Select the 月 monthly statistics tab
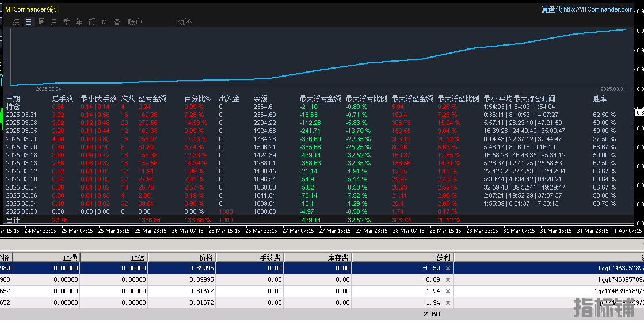The image size is (644, 322). tap(54, 22)
